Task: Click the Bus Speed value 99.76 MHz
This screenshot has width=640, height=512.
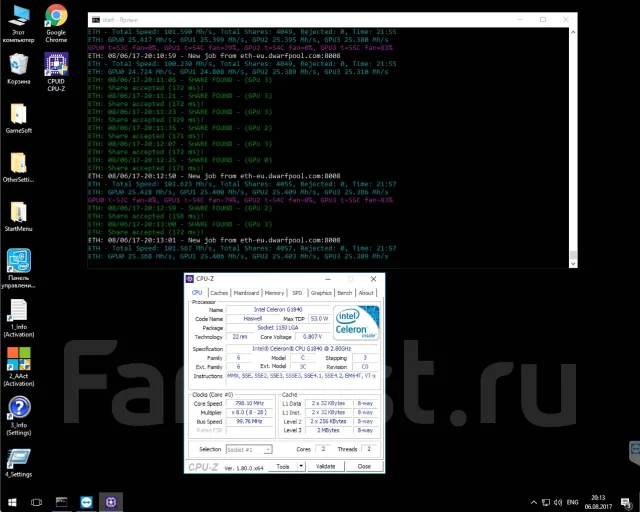Action: click(249, 421)
